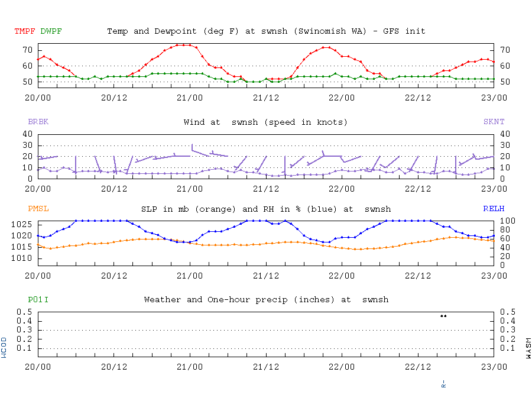Image resolution: width=532 pixels, height=414 pixels.
Task: Click the 'R-' weather code under precip chart
Action: tap(443, 384)
